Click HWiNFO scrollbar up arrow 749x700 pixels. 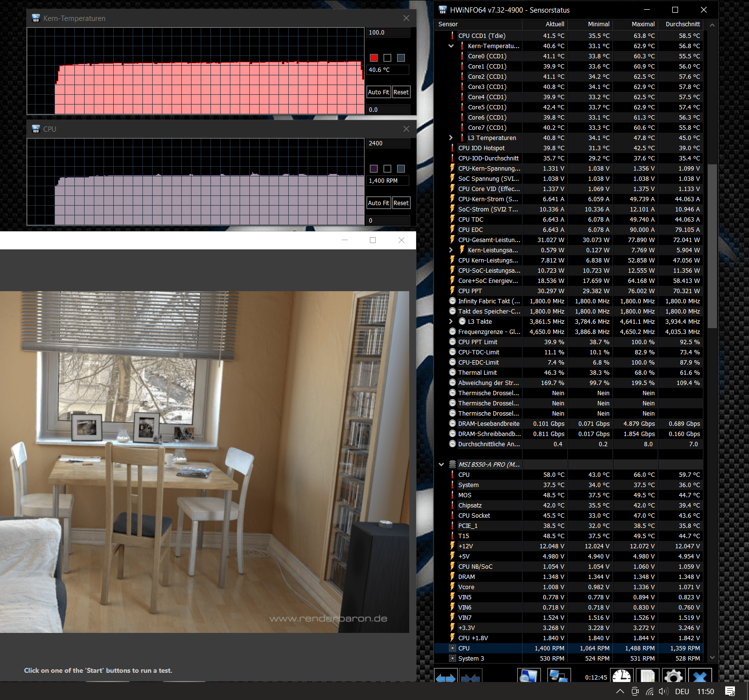click(712, 25)
